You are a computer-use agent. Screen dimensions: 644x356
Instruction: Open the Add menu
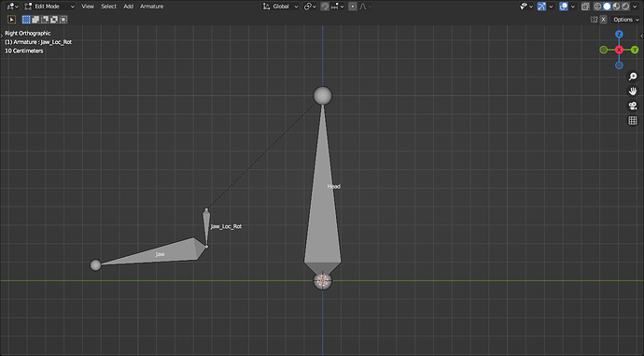[129, 7]
